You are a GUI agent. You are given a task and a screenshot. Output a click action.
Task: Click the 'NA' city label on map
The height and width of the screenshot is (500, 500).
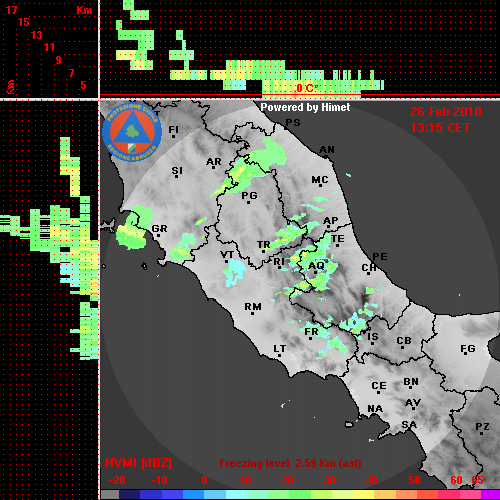375,408
